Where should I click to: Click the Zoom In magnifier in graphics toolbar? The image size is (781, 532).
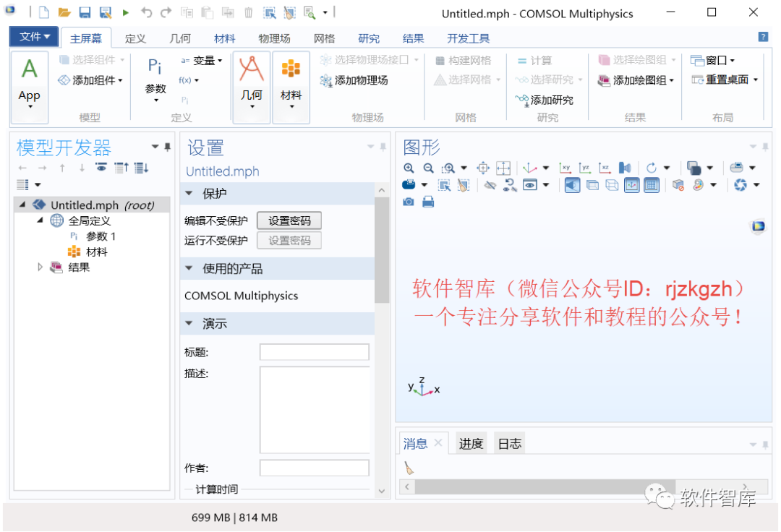coord(409,168)
